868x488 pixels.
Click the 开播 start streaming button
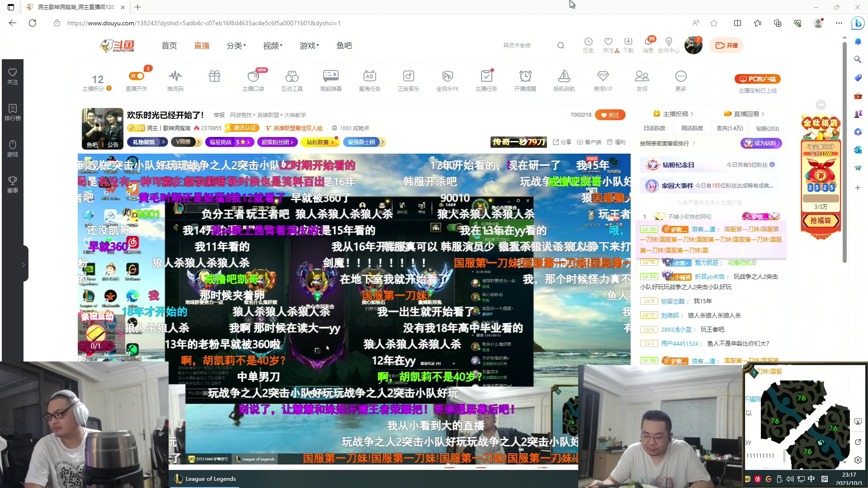[726, 45]
